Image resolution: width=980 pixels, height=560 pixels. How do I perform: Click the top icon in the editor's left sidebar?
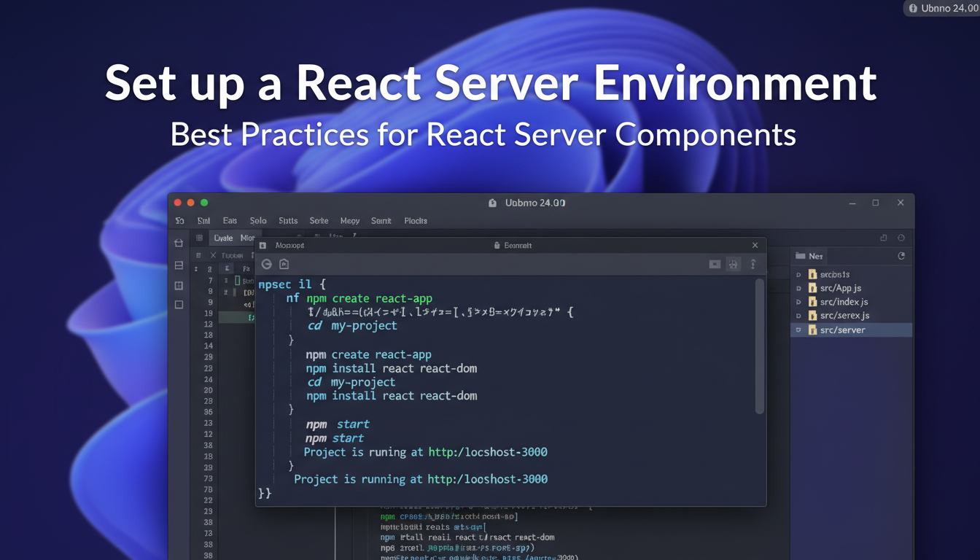point(179,243)
